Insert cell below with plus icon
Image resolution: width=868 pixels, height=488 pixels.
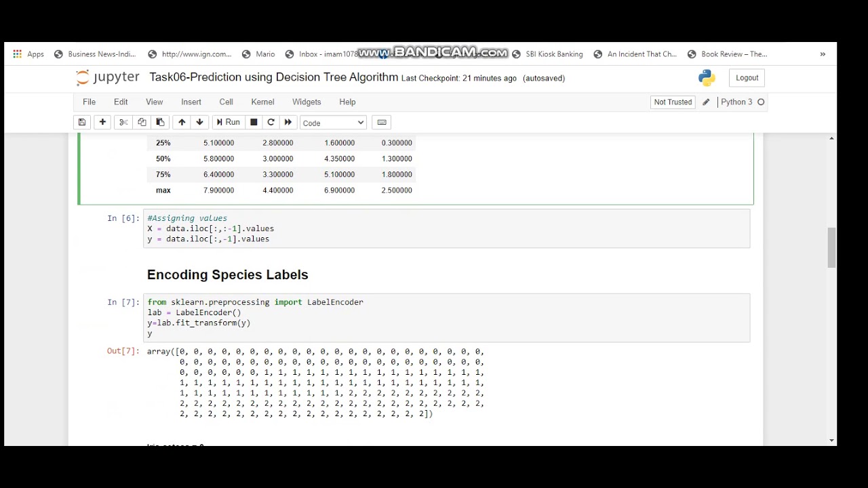click(102, 123)
